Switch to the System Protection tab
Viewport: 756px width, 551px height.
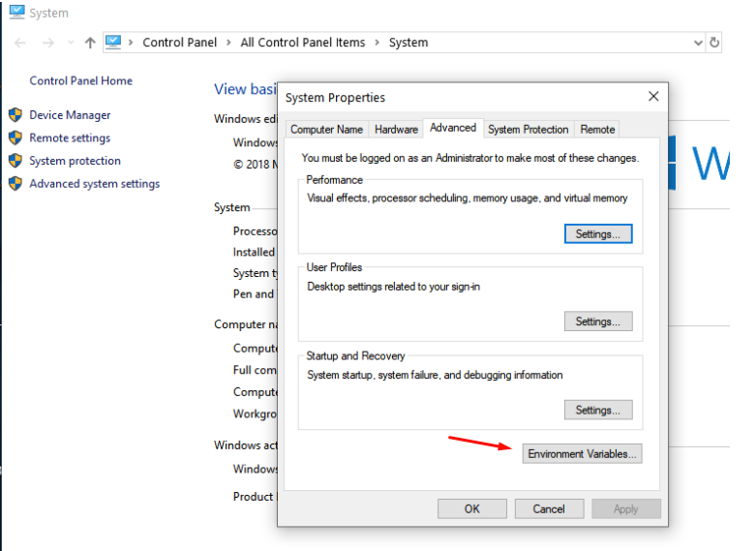coord(528,130)
